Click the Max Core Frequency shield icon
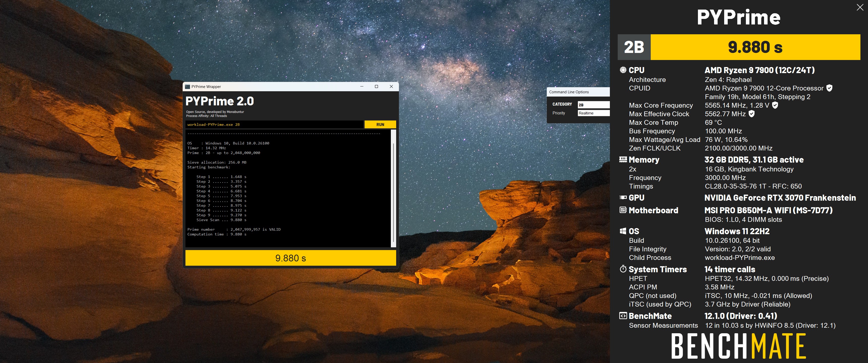This screenshot has height=363, width=868. click(775, 105)
